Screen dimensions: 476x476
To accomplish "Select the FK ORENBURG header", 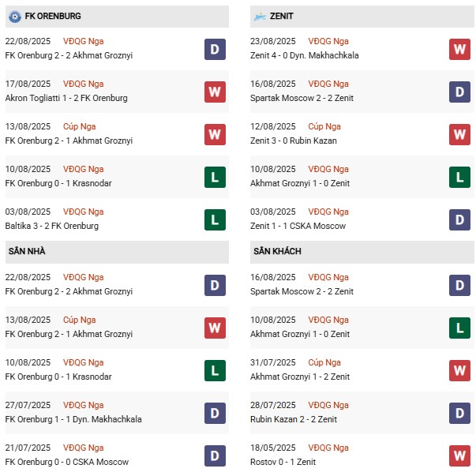I will 117,17.
